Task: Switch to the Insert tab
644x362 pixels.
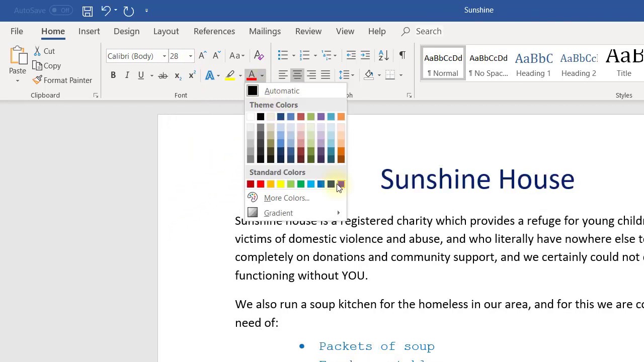Action: (x=89, y=31)
